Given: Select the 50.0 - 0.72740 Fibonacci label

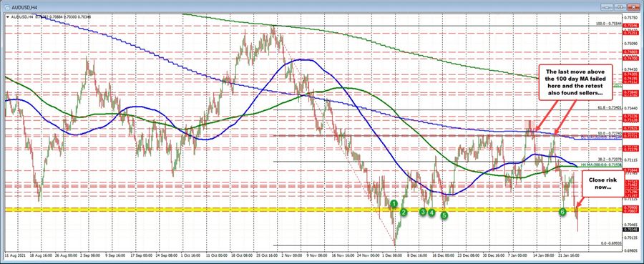Looking at the screenshot, I should (x=610, y=133).
